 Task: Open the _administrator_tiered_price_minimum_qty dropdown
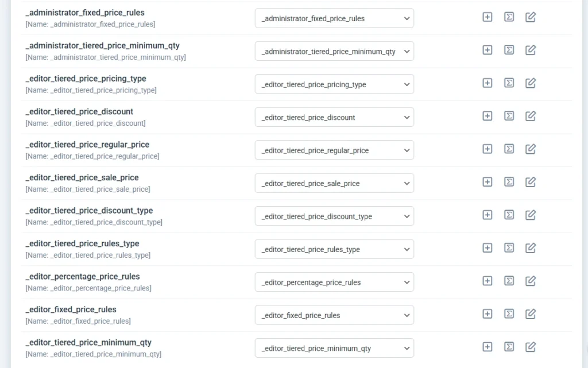tap(334, 51)
